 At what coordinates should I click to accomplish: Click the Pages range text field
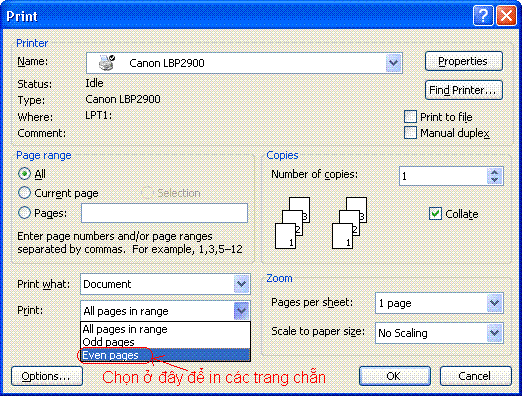[x=165, y=213]
